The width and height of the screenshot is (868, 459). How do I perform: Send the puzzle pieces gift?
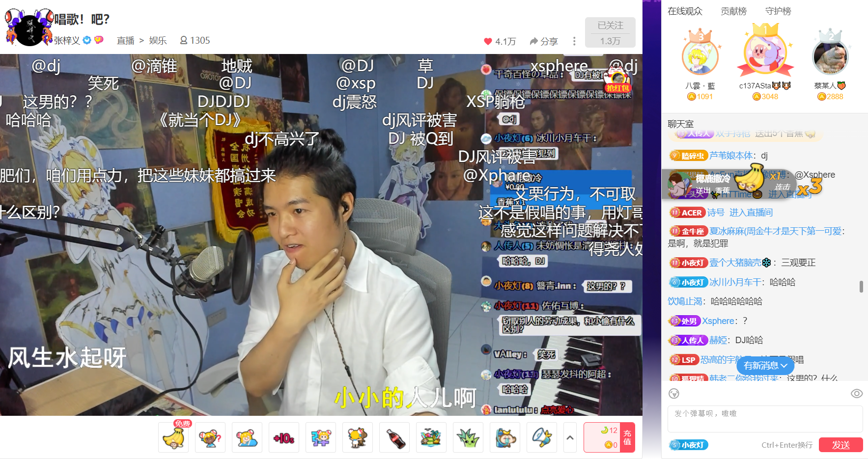[x=321, y=437]
